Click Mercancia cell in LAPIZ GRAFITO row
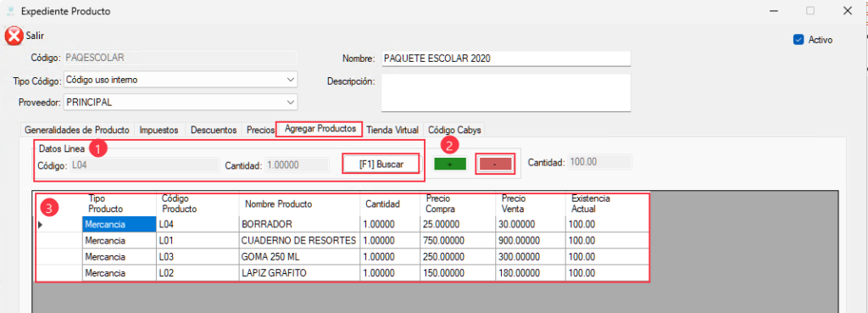This screenshot has height=313, width=868. tap(119, 272)
